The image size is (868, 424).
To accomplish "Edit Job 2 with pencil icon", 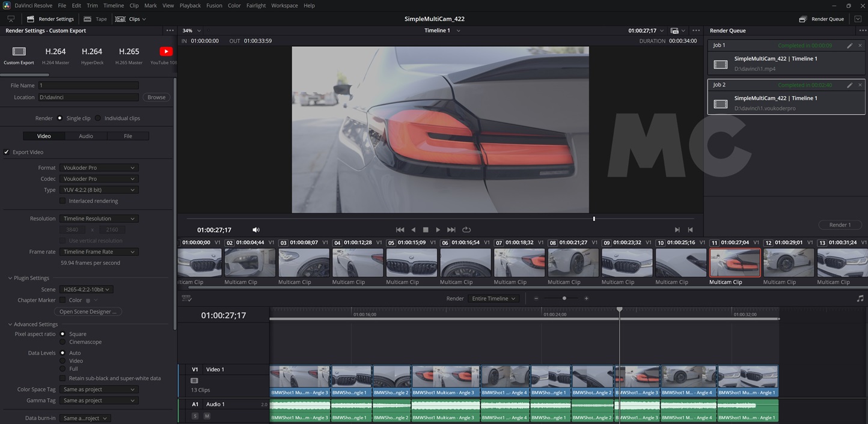I will coord(849,85).
